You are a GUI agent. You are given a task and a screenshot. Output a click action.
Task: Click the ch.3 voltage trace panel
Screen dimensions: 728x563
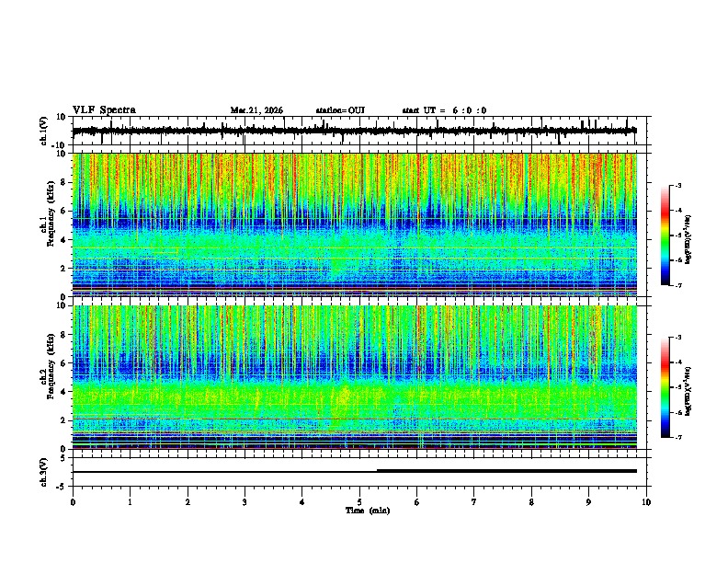(x=359, y=472)
